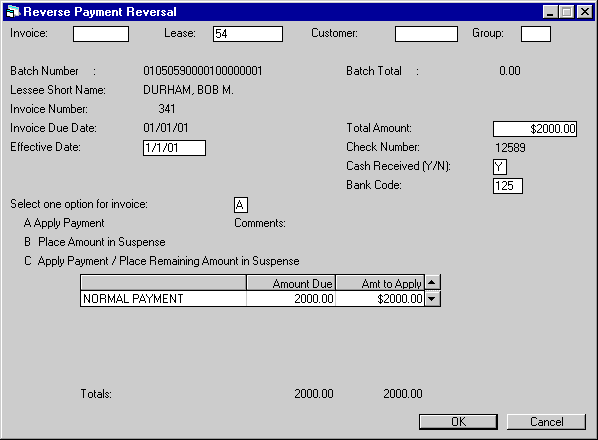Click the Customer input field
598x440 pixels.
(x=426, y=34)
